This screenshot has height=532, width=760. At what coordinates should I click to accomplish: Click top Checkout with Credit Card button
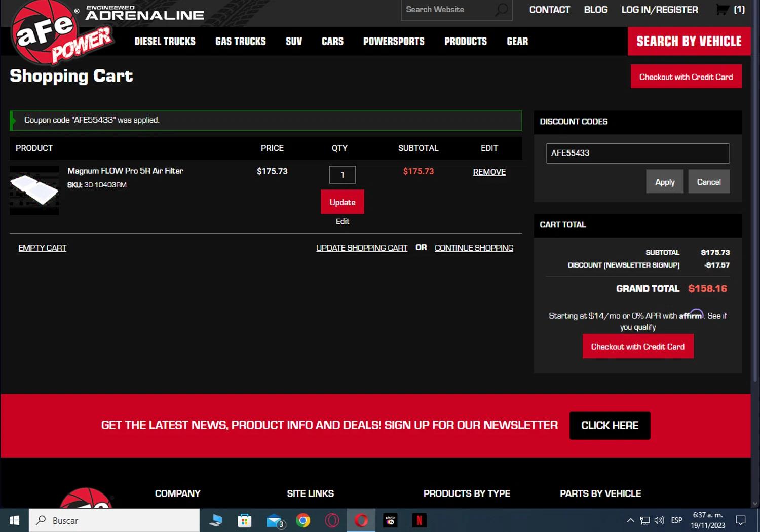(686, 77)
